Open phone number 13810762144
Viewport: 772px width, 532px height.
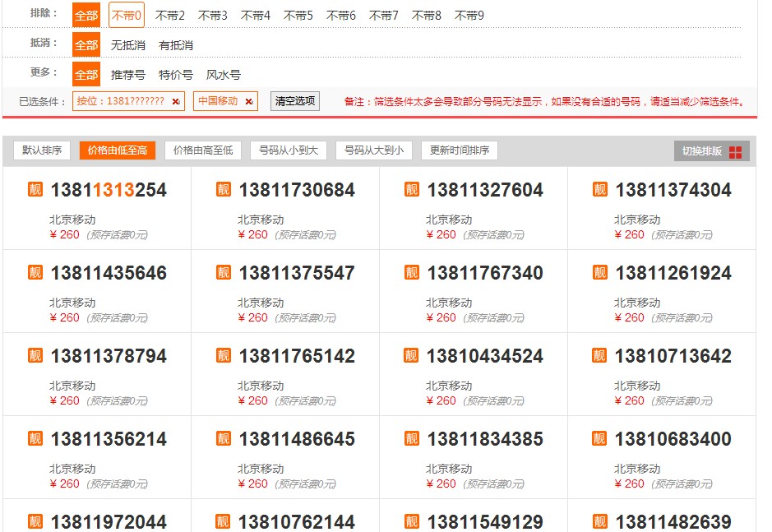(x=297, y=521)
